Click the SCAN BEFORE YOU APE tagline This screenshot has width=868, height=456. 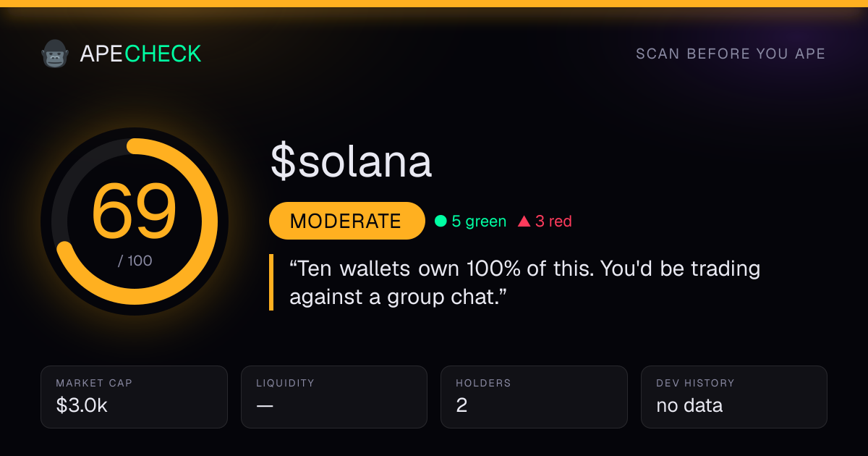pos(731,54)
